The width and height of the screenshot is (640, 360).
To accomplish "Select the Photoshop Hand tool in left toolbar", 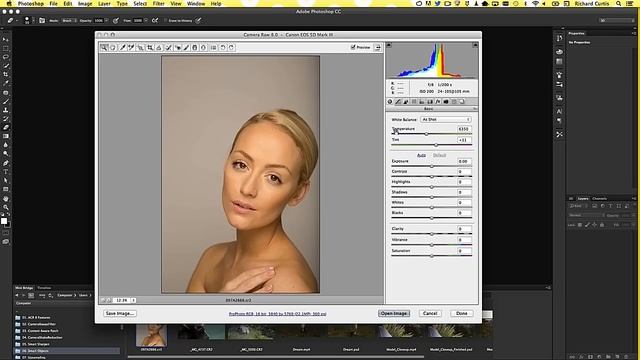I will point(6,198).
